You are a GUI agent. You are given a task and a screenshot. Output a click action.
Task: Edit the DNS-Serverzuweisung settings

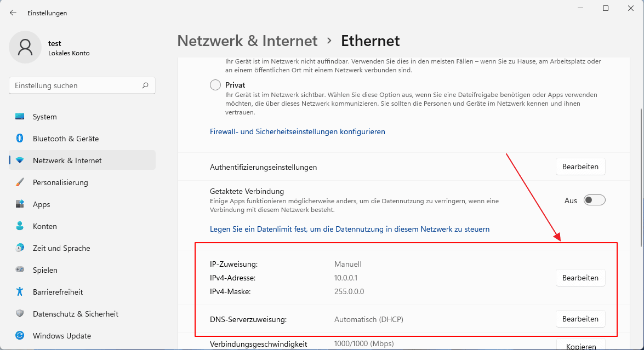point(580,319)
